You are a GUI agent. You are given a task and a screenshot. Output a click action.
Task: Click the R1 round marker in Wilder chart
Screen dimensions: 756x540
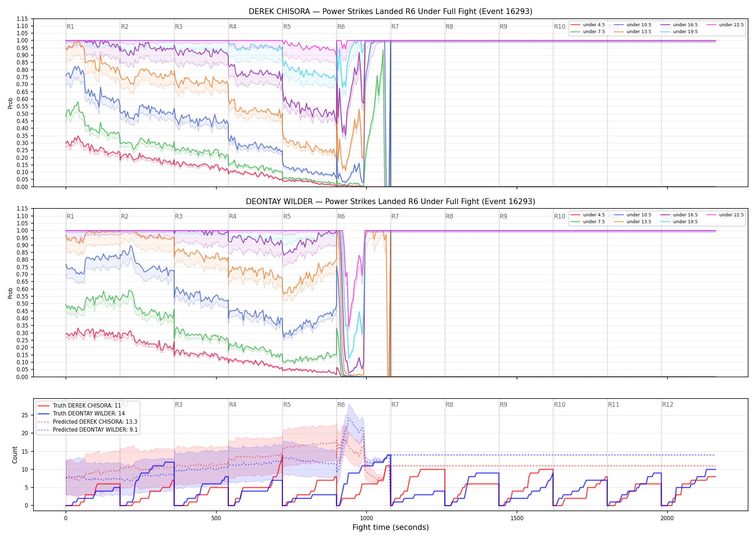point(70,216)
